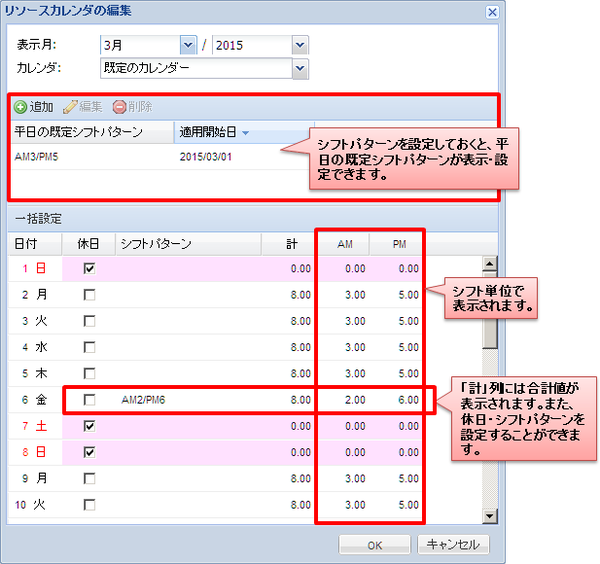The height and width of the screenshot is (564, 600).
Task: Click the scrollbar up arrow
Action: [x=490, y=264]
